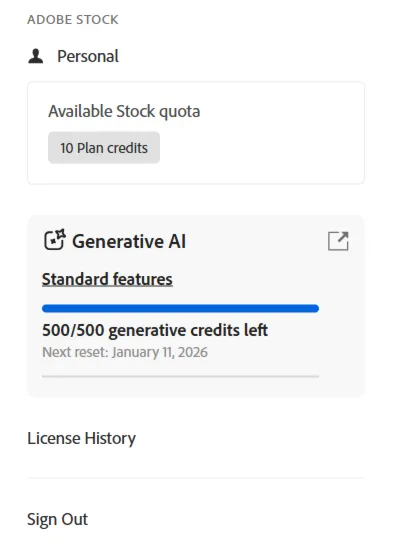The height and width of the screenshot is (557, 406).
Task: Click the Personal profile silhouette icon
Action: (36, 56)
